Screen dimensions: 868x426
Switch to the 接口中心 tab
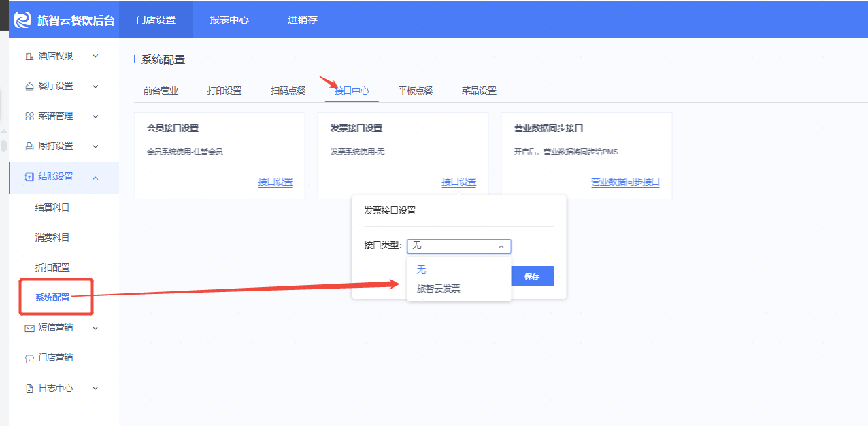click(x=352, y=91)
